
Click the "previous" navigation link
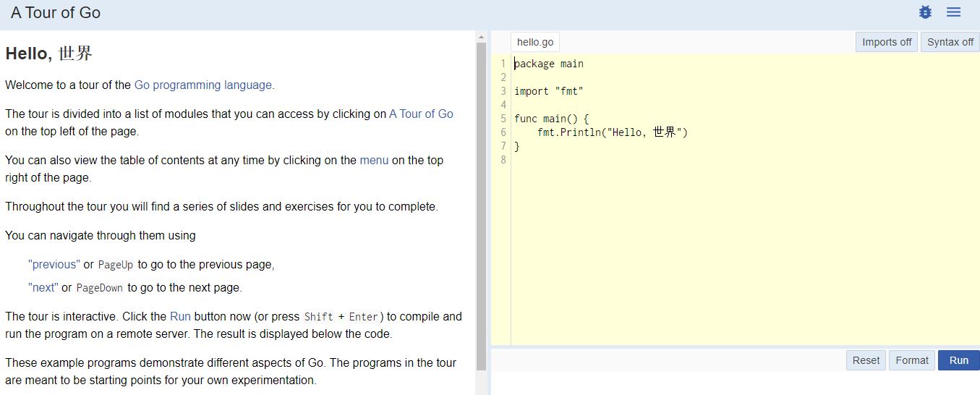(x=54, y=264)
